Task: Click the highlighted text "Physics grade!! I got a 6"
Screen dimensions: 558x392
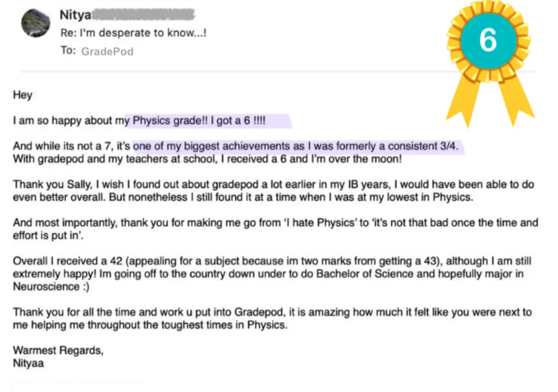Action: pyautogui.click(x=192, y=120)
